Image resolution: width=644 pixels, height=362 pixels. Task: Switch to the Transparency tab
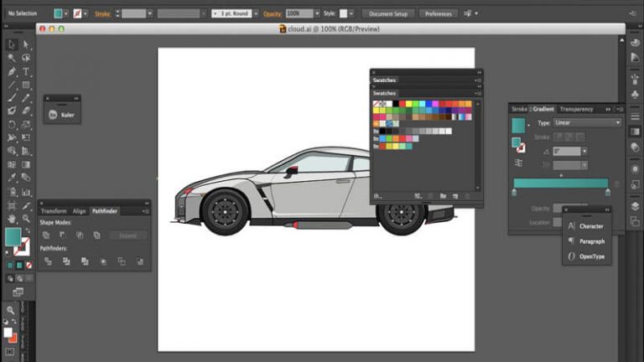point(576,109)
